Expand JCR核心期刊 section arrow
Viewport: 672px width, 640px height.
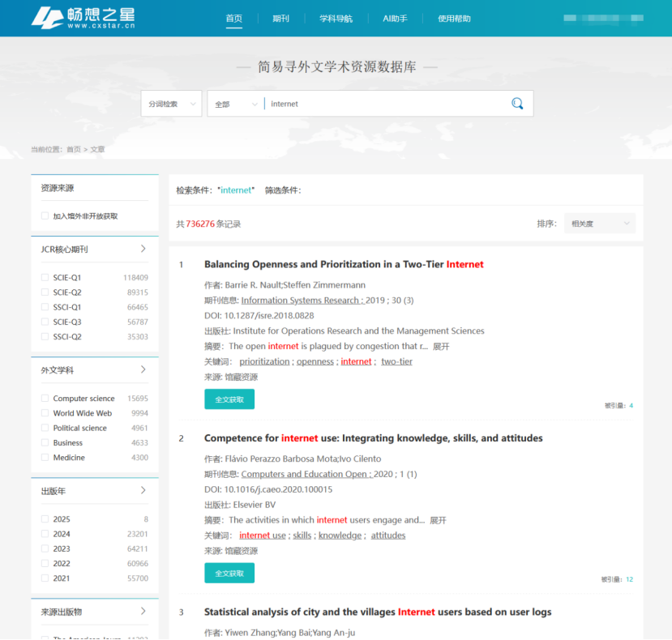point(143,249)
